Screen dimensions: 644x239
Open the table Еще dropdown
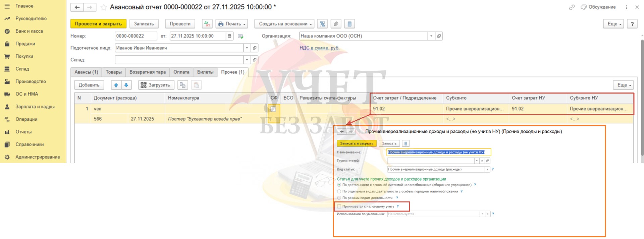[x=623, y=85]
